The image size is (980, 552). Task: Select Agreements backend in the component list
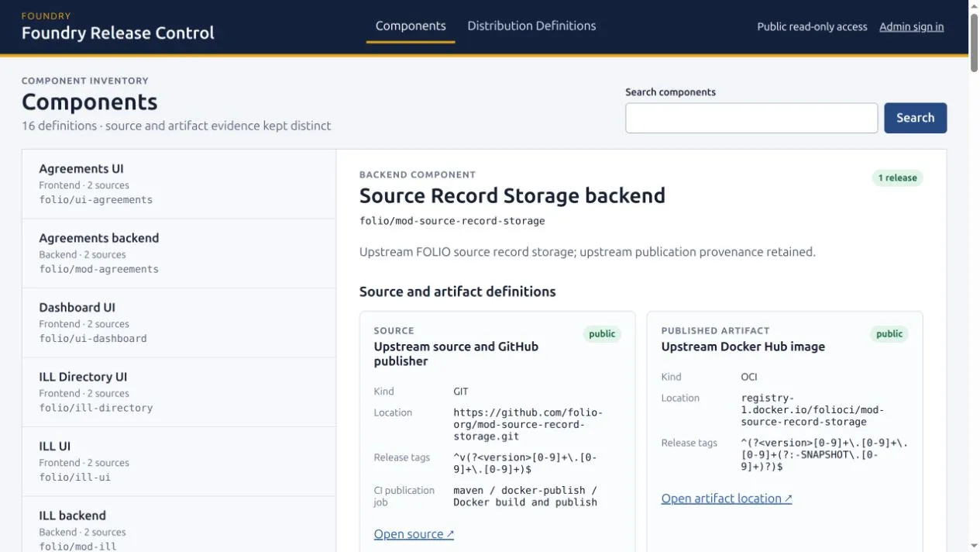(179, 254)
